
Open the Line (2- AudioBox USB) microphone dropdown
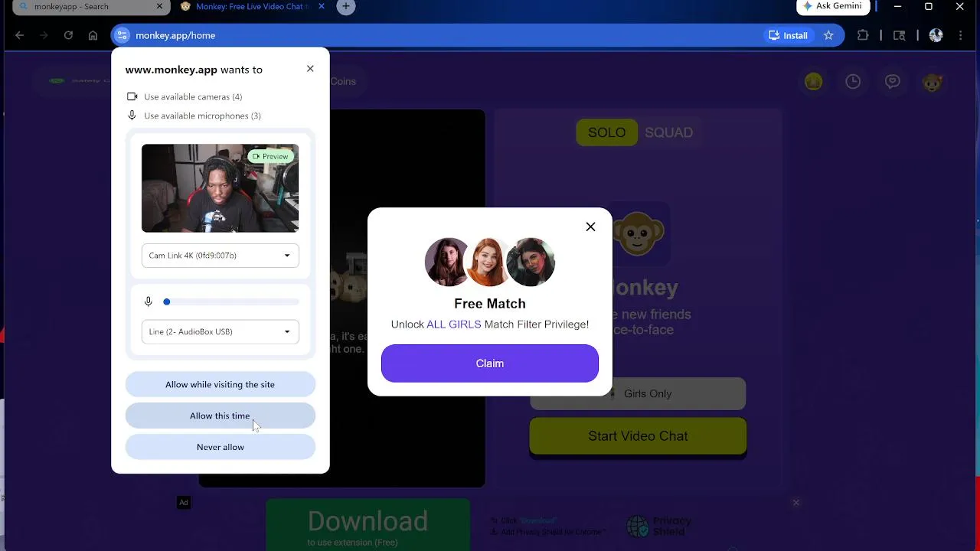[220, 331]
